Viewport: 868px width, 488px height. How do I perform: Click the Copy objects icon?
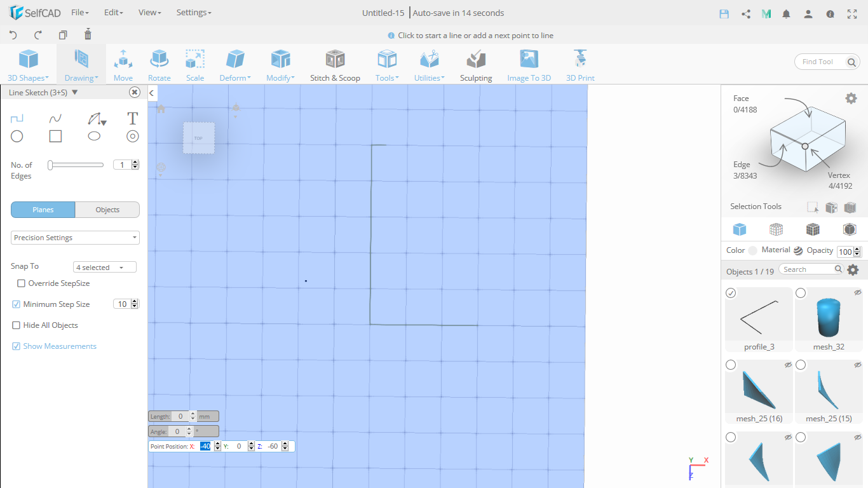63,35
